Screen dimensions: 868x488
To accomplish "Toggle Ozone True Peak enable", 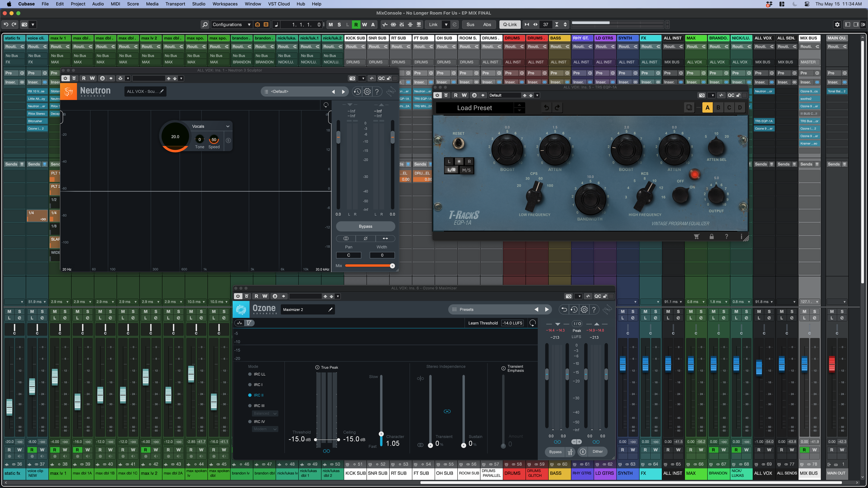I will pos(317,367).
